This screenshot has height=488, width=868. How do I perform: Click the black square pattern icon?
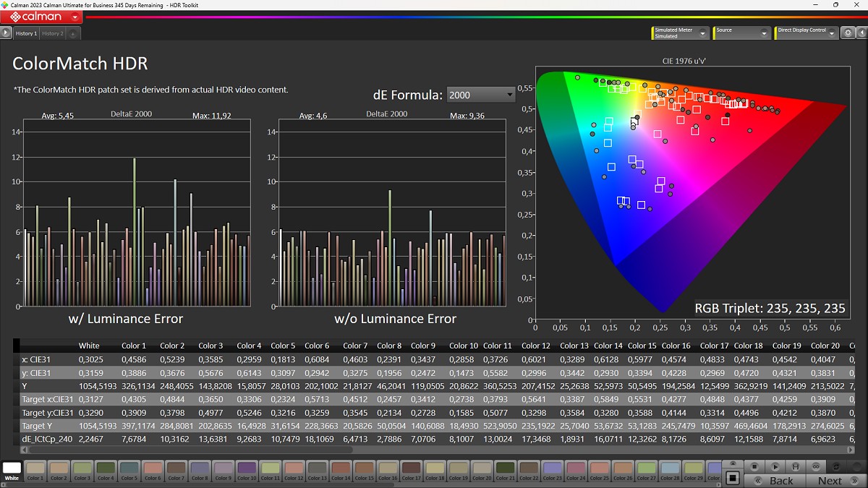tap(732, 478)
